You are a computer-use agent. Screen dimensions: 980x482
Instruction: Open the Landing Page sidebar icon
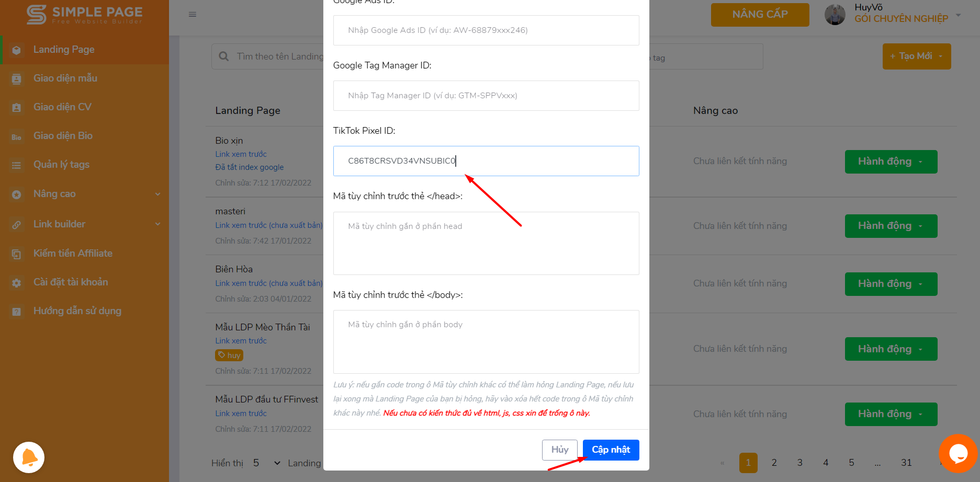pos(17,50)
